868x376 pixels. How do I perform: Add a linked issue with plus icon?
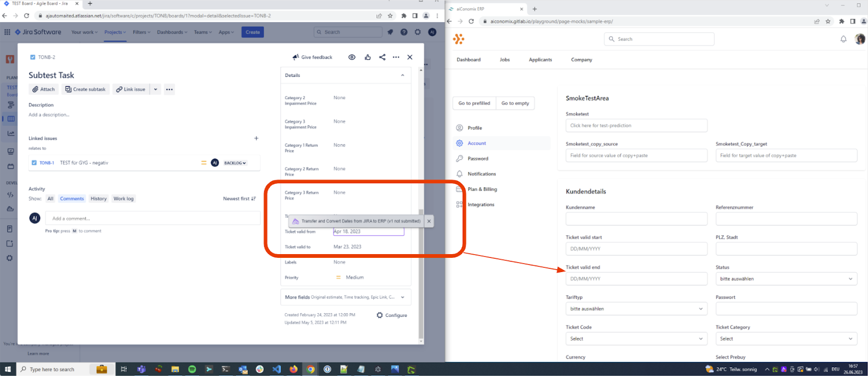coord(257,138)
